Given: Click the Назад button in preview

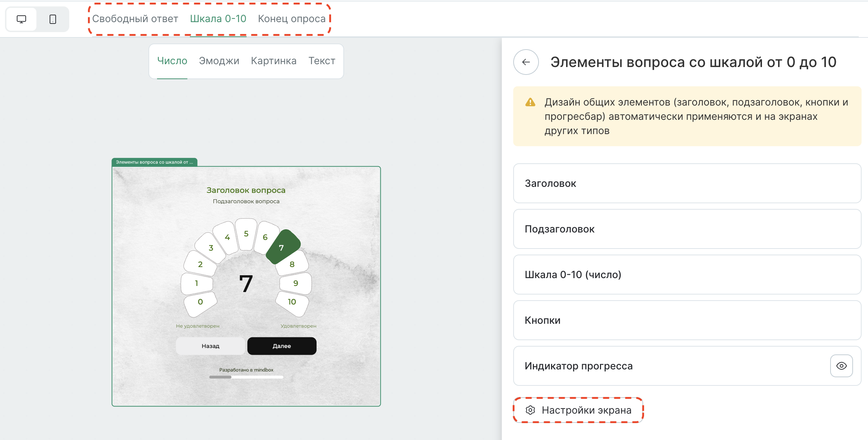Looking at the screenshot, I should [x=210, y=346].
